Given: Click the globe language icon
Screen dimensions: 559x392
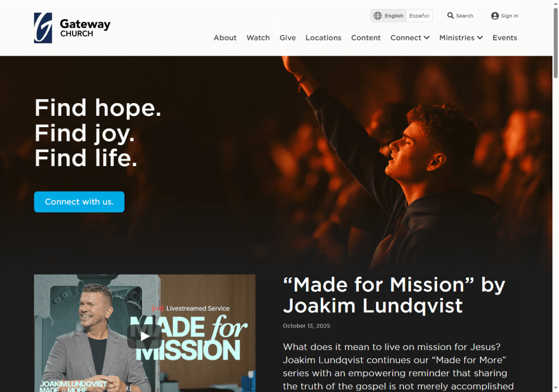Looking at the screenshot, I should 378,16.
